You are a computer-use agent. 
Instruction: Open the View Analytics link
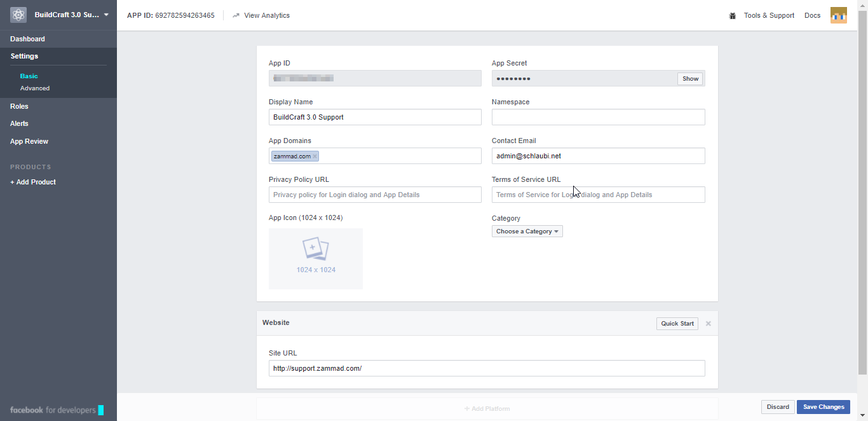click(266, 15)
